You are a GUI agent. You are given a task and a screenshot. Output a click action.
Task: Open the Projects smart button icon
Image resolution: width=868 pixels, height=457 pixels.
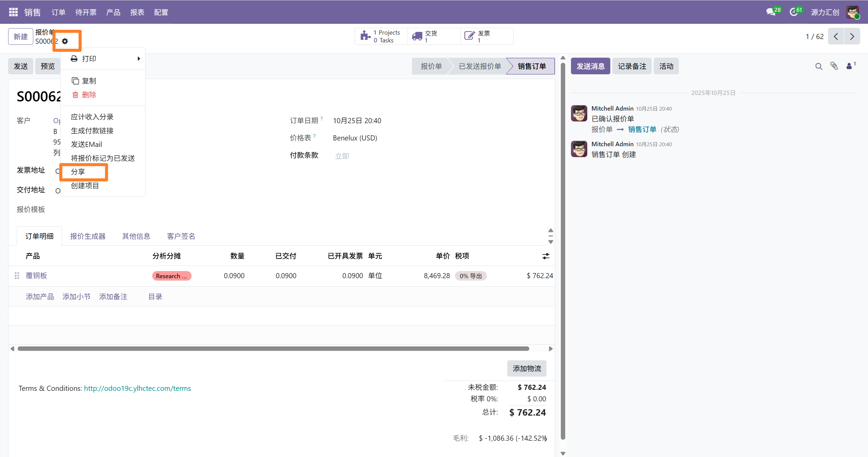365,36
